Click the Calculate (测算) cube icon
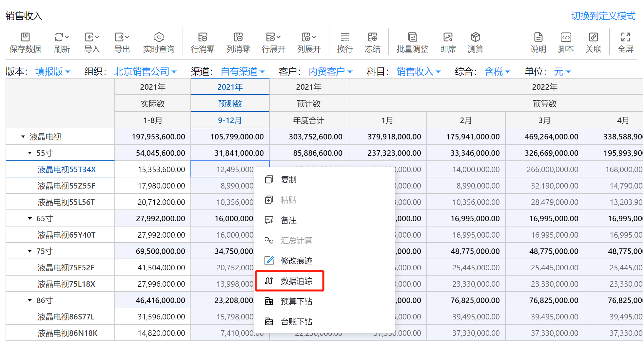 475,37
